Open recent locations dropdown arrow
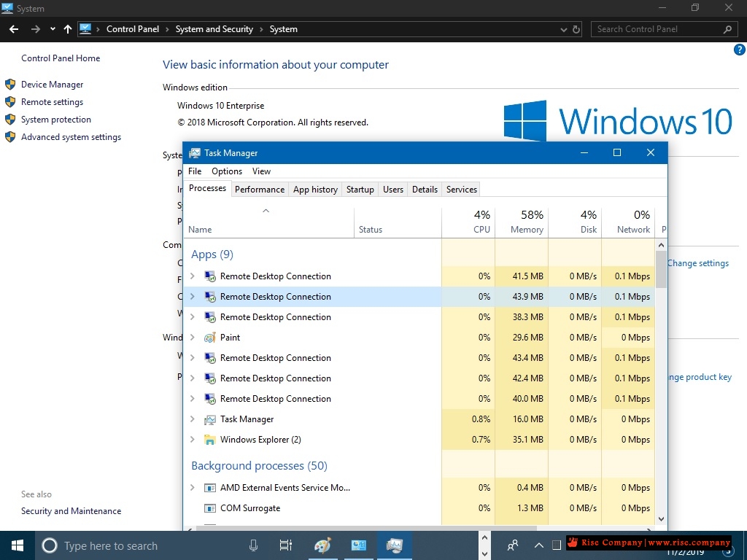 (x=53, y=29)
